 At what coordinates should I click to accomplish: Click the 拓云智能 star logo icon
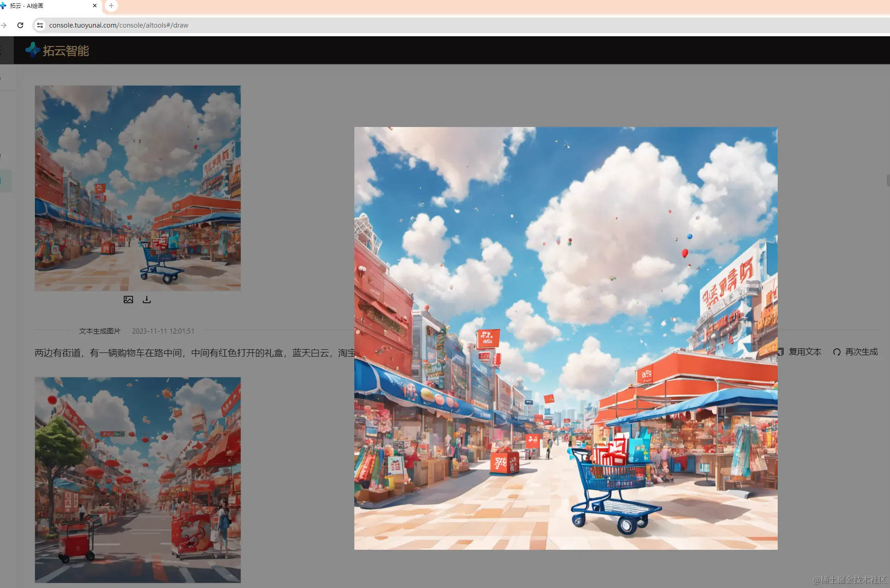coord(32,50)
